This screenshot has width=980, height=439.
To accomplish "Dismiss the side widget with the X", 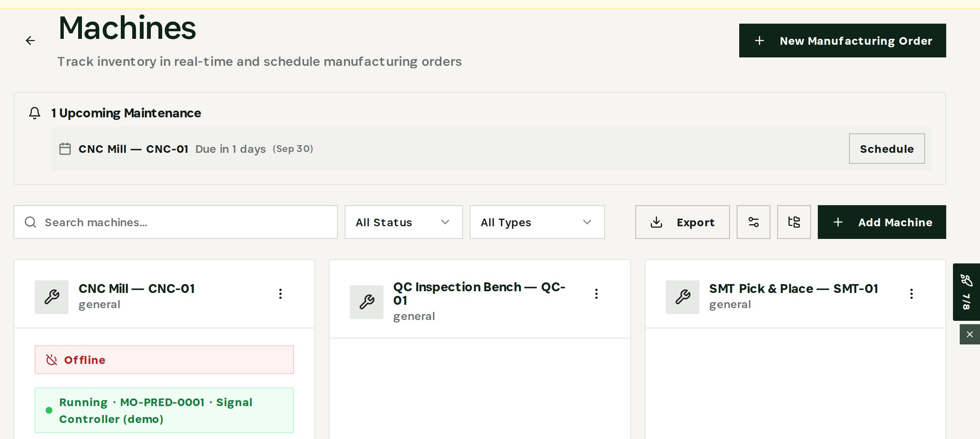I will pos(970,334).
